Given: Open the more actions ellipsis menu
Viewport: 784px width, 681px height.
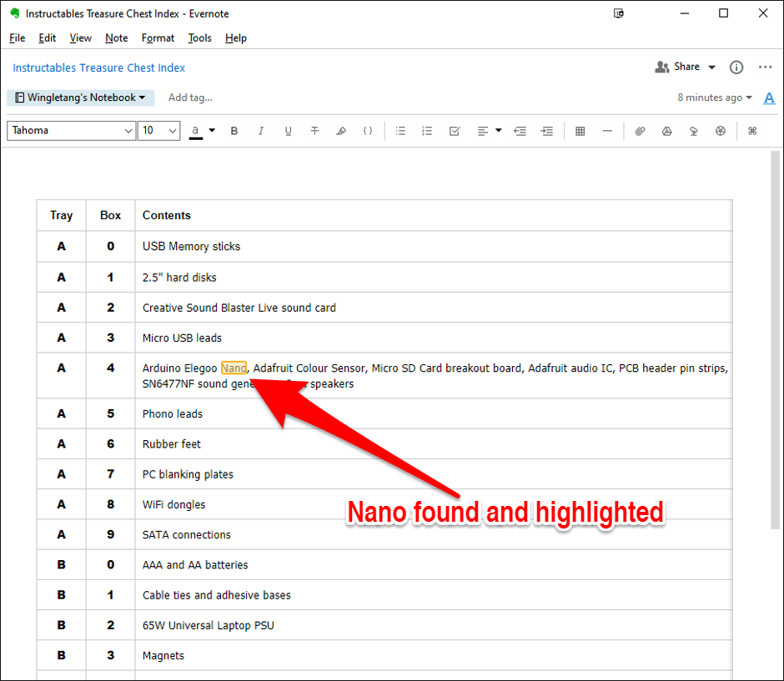Looking at the screenshot, I should 765,67.
